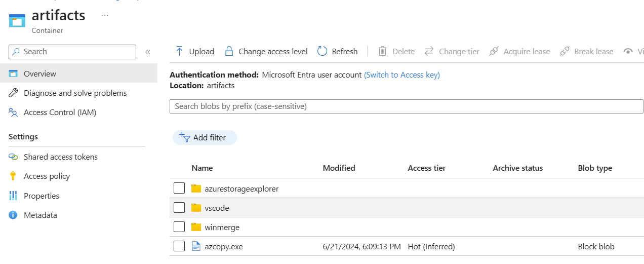Click the Change access level label

click(x=273, y=52)
